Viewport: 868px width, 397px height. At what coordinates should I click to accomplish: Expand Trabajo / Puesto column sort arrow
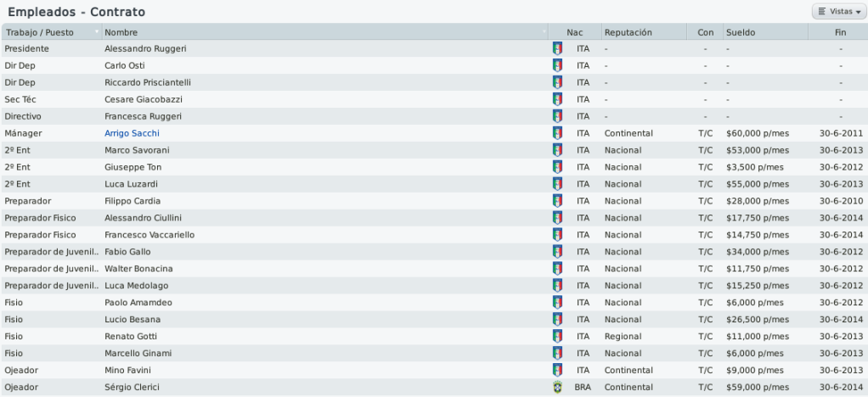pyautogui.click(x=97, y=31)
